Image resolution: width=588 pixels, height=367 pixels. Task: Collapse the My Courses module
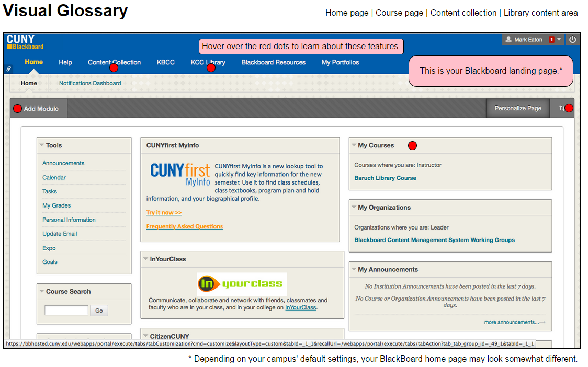(x=354, y=145)
